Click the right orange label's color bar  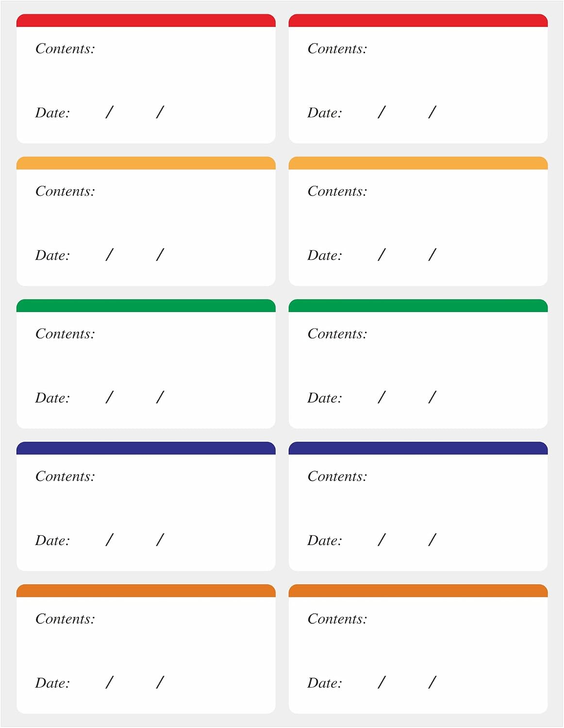[x=418, y=591]
